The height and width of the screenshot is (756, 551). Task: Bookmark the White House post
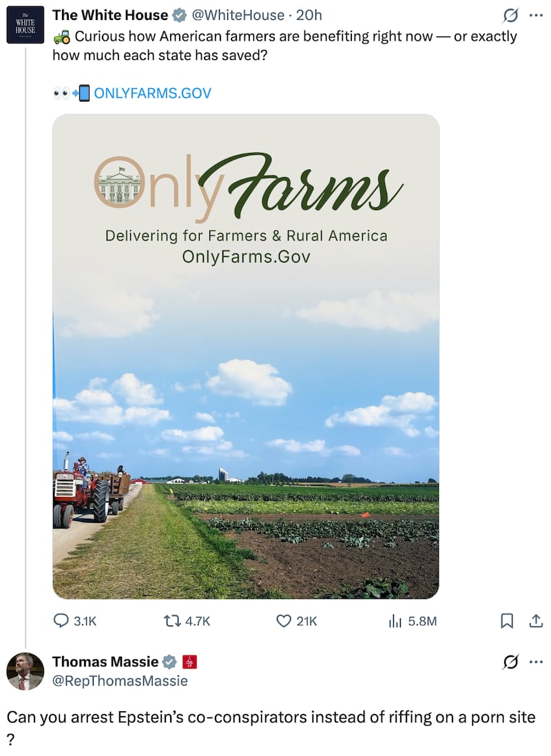point(507,621)
